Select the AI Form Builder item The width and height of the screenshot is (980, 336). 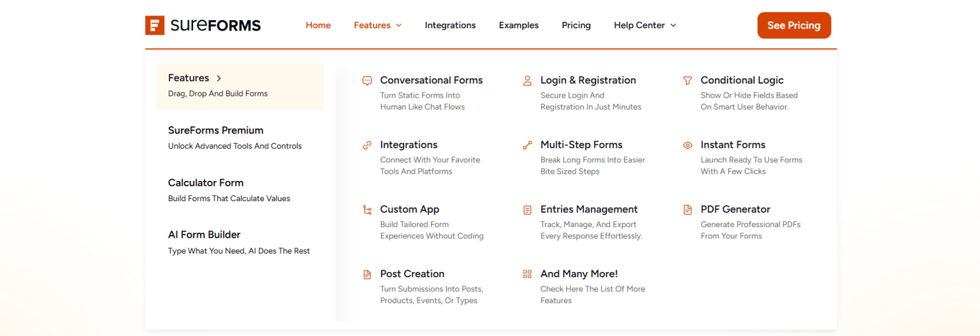[204, 235]
